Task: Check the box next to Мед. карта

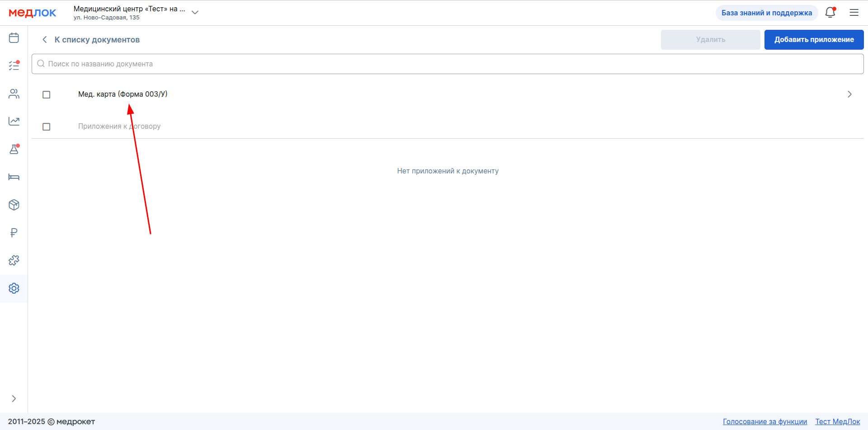Action: [46, 94]
